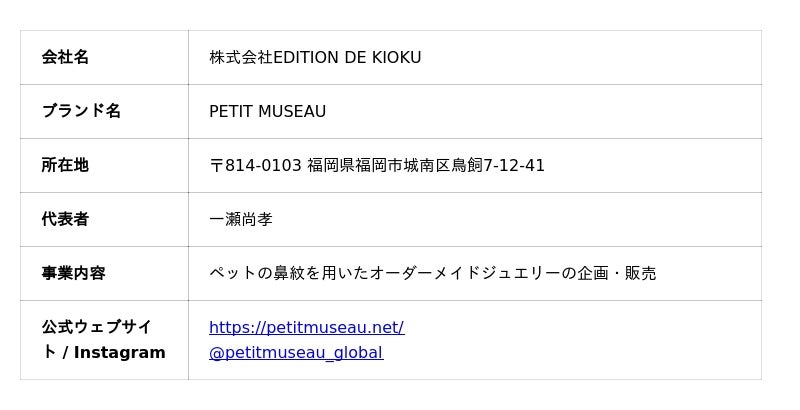Click the 代表者 header cell

pyautogui.click(x=65, y=219)
